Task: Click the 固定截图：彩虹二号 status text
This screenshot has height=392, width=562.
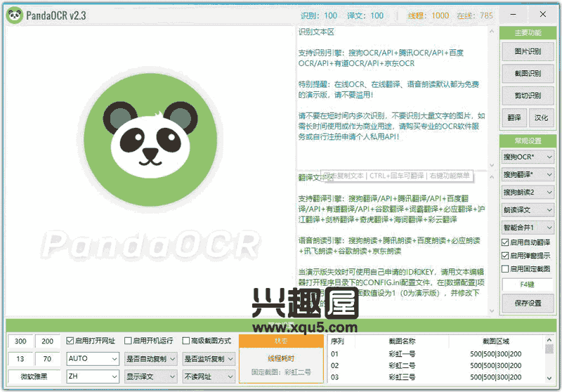Action: pos(281,372)
